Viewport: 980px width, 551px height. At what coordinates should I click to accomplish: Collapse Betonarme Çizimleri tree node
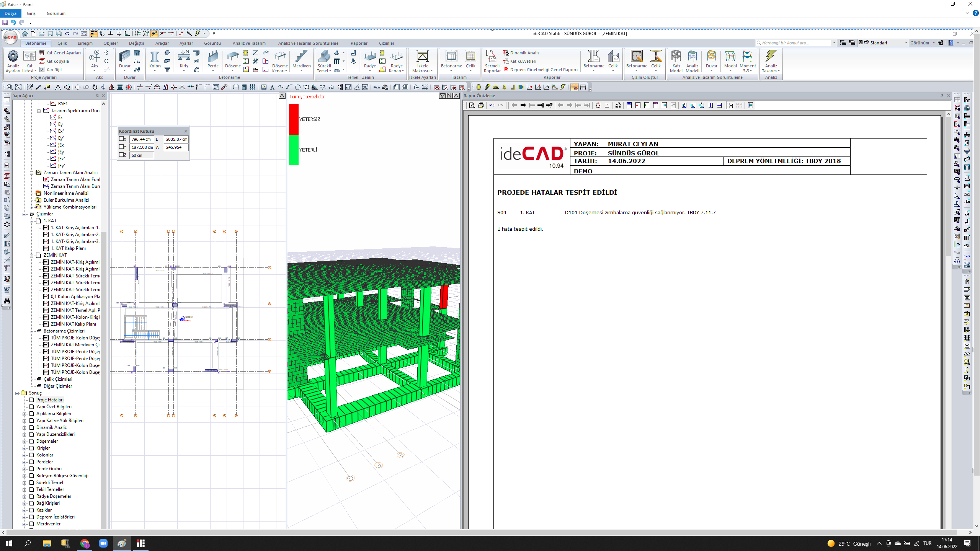[x=32, y=331]
